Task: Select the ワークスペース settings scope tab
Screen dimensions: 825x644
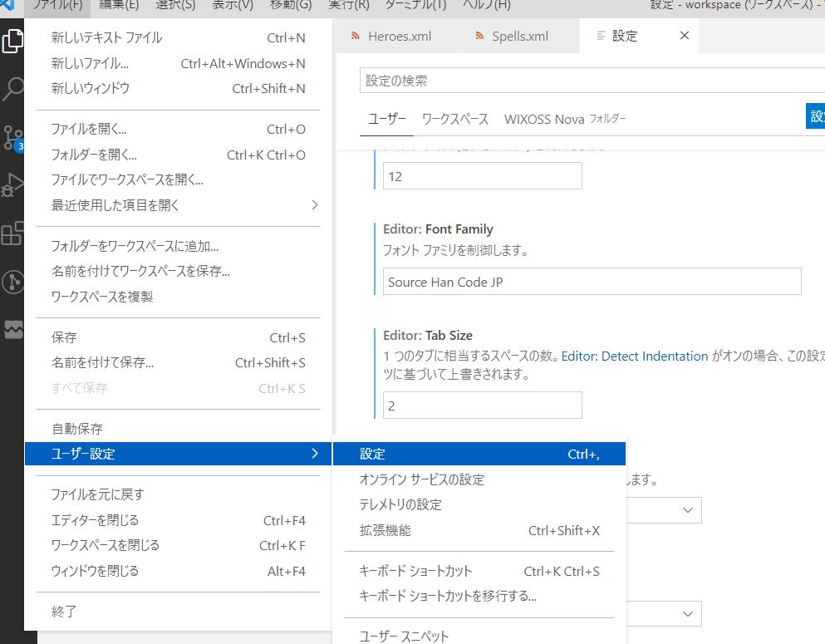Action: pos(455,119)
